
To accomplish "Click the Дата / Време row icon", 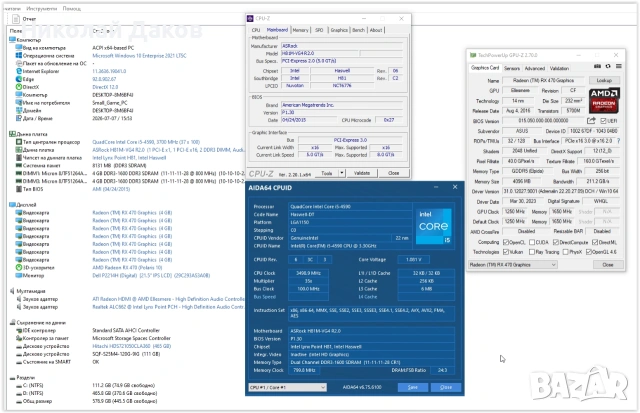I will (18, 118).
